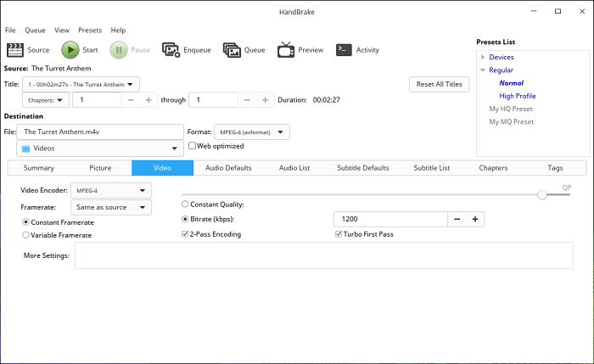
Task: Switch to the Audio List tab
Action: [x=294, y=168]
